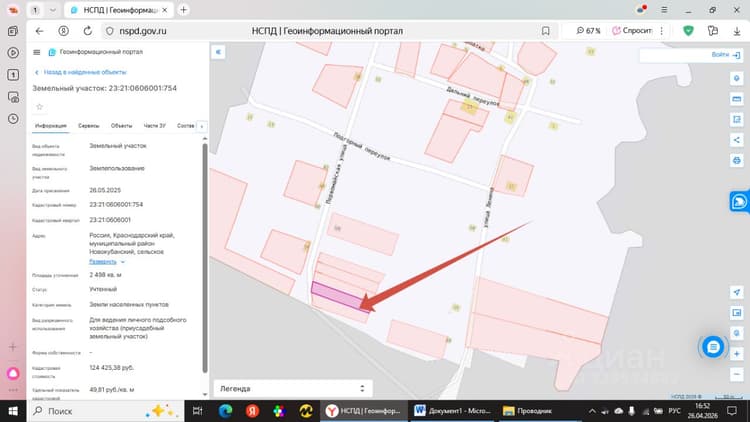Open the downloads icon
This screenshot has height=422, width=750.
(737, 31)
